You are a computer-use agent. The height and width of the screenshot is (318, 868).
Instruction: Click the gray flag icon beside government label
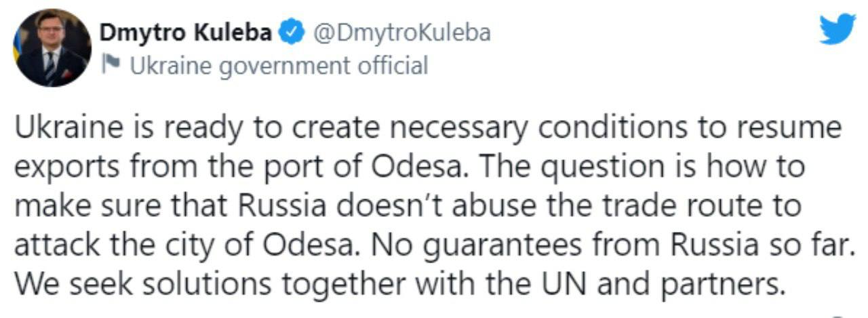coord(111,64)
